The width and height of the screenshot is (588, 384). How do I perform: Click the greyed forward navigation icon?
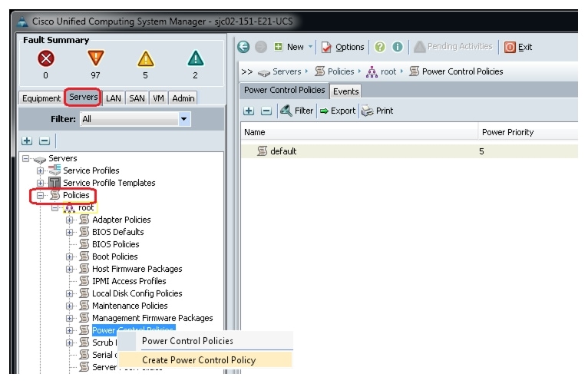(x=261, y=47)
